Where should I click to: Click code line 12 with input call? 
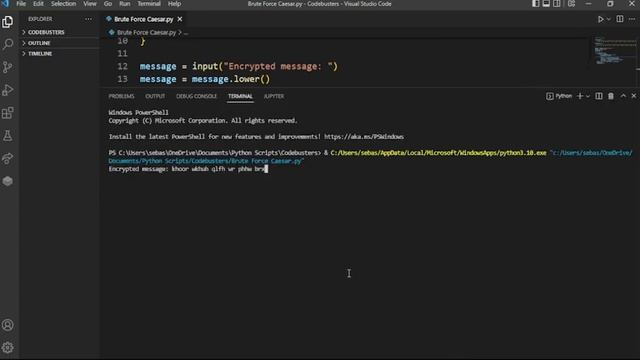pyautogui.click(x=239, y=66)
